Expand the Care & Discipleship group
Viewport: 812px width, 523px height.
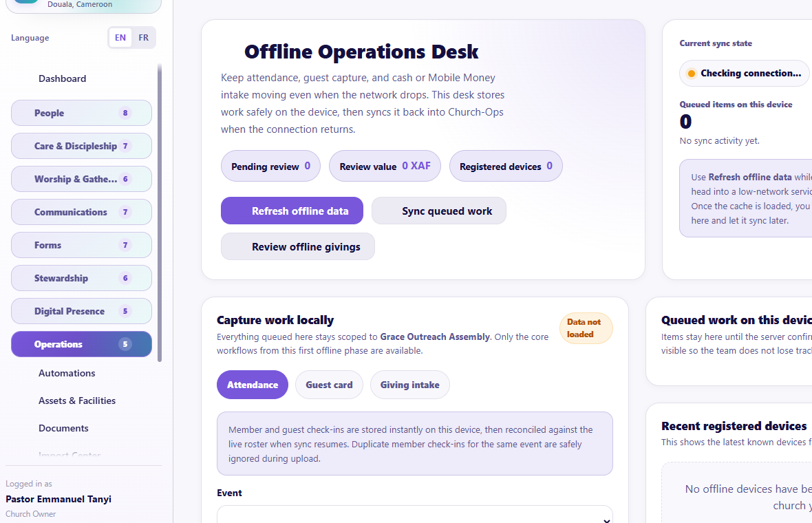click(81, 146)
